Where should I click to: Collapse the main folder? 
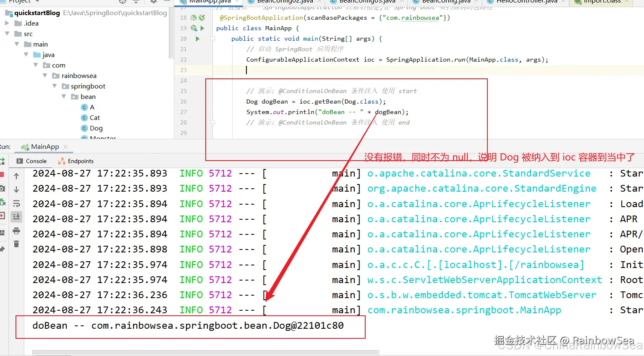(17, 44)
